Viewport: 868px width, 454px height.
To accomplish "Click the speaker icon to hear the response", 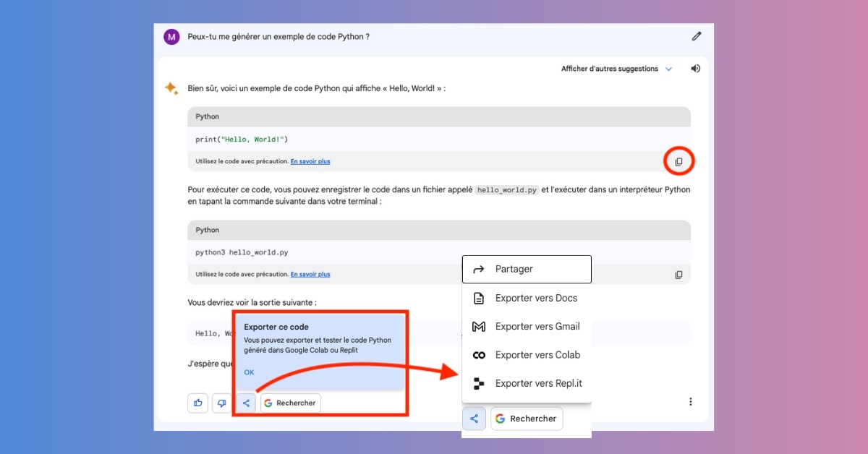I will tap(695, 69).
